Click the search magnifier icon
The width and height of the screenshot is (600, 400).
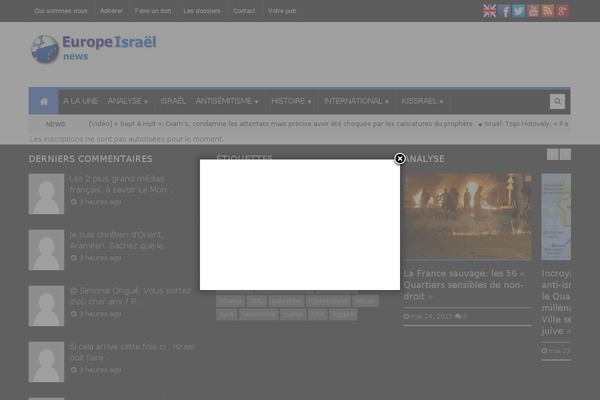tap(558, 101)
